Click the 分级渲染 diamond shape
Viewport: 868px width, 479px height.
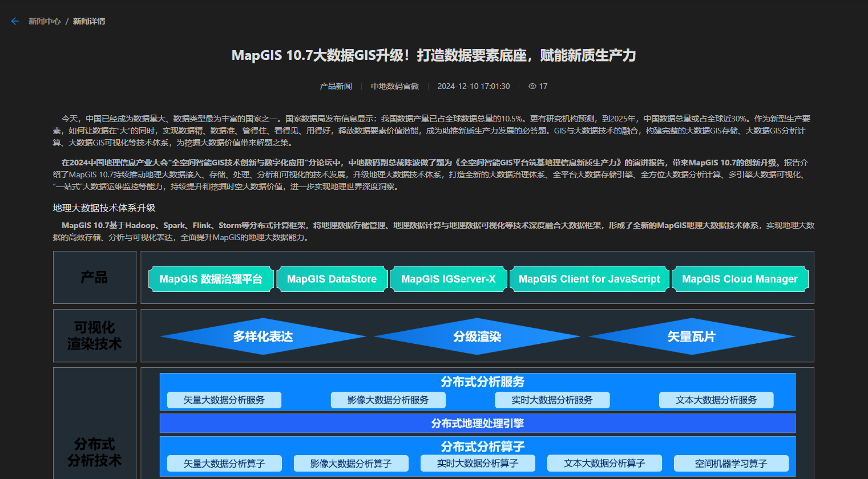coord(477,336)
